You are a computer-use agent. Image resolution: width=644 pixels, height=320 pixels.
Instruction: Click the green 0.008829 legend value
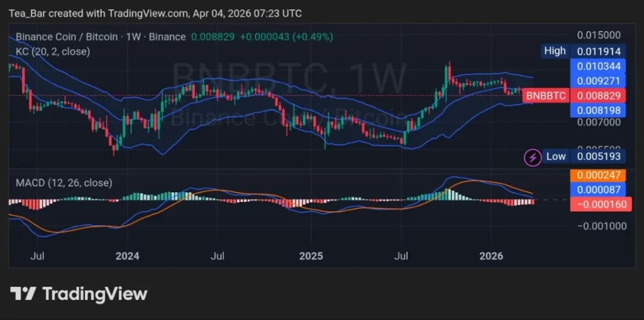[213, 37]
